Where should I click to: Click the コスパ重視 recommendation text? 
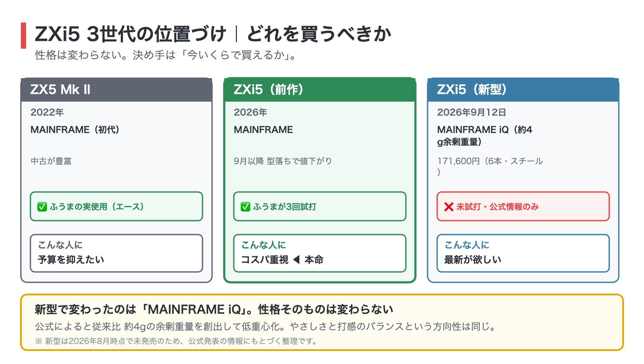pyautogui.click(x=265, y=260)
